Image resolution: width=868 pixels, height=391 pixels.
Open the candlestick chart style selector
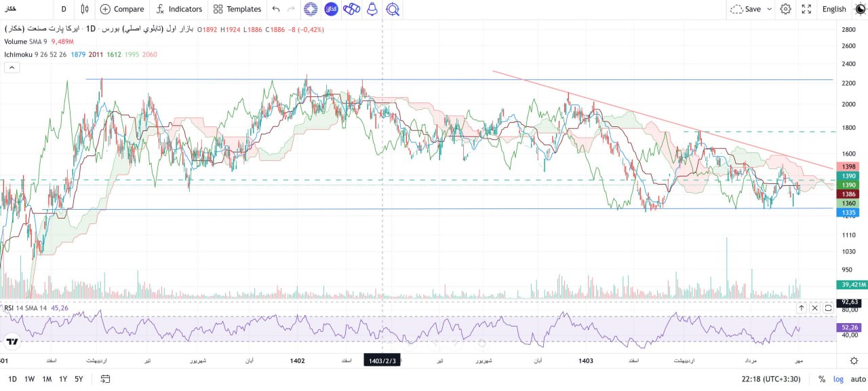[84, 9]
